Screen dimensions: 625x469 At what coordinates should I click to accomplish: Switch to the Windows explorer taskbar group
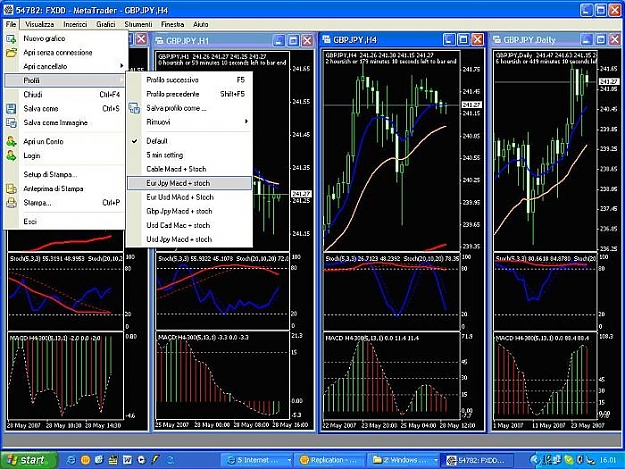pyautogui.click(x=403, y=460)
